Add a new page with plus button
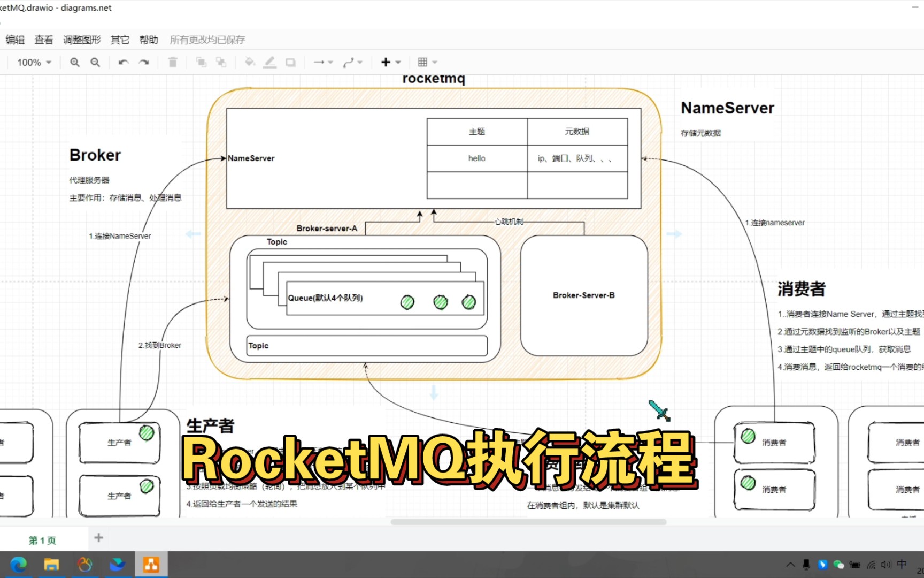This screenshot has width=924, height=578. click(x=98, y=537)
